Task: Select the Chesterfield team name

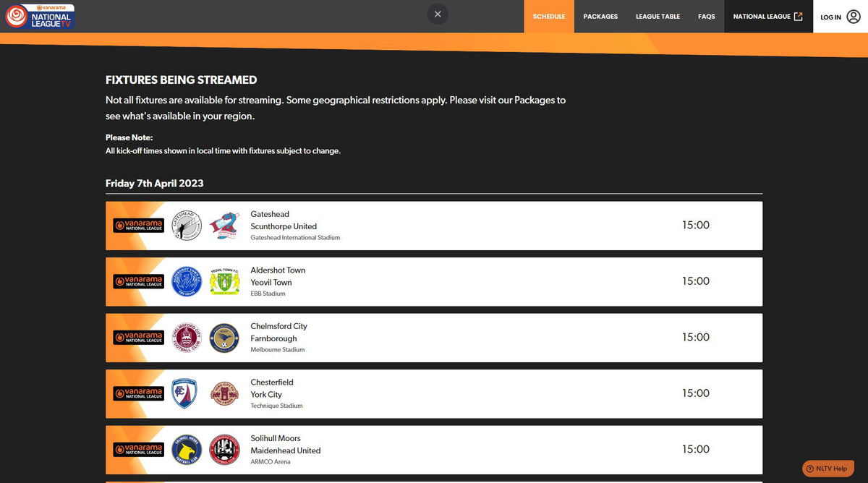Action: (x=272, y=382)
